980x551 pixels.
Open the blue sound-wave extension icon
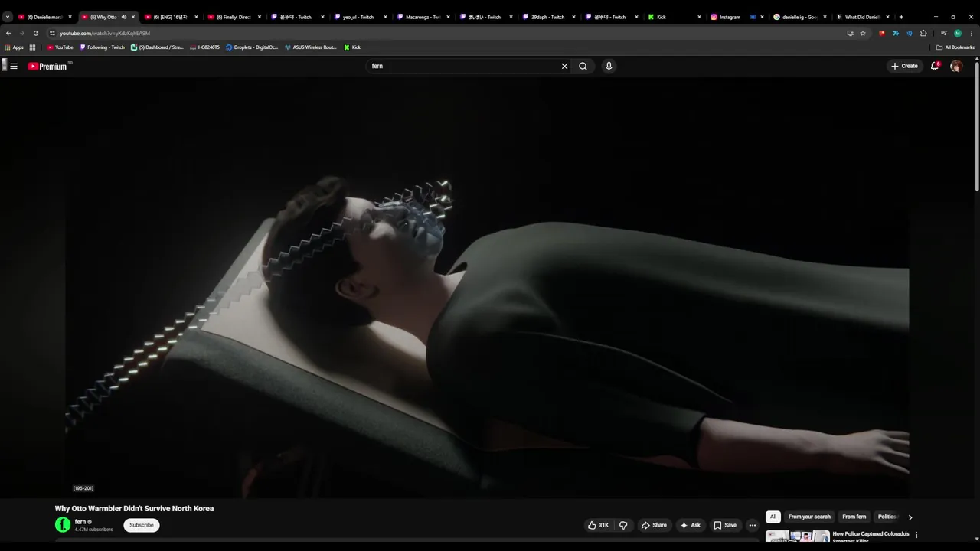pos(910,33)
